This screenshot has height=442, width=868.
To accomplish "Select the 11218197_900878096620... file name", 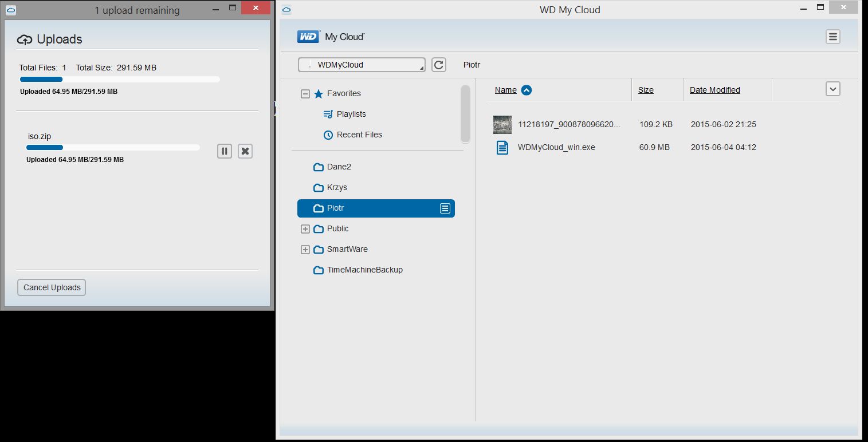I will [x=569, y=124].
